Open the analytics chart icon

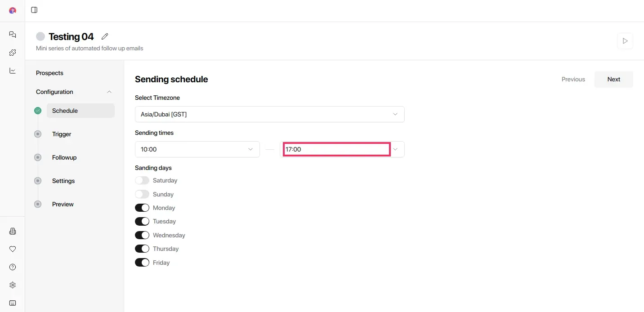coord(13,71)
